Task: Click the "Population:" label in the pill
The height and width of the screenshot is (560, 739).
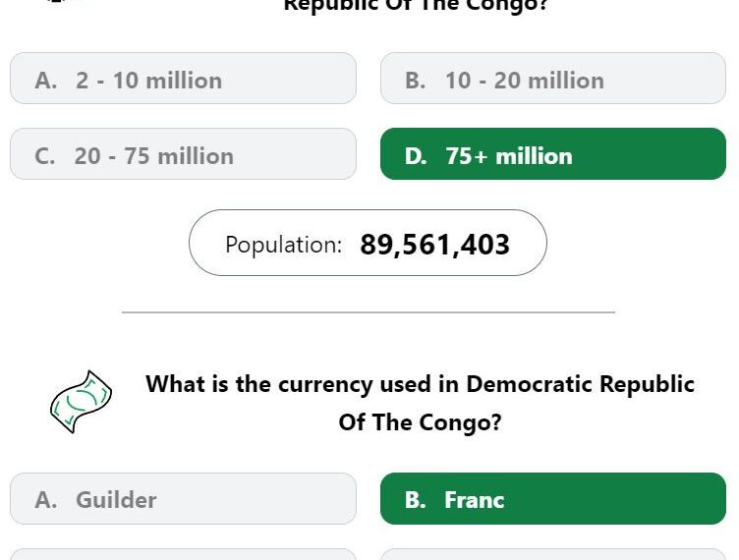Action: tap(284, 245)
